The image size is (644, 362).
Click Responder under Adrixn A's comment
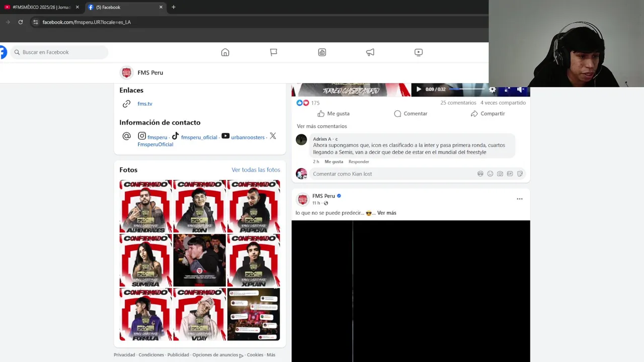359,161
